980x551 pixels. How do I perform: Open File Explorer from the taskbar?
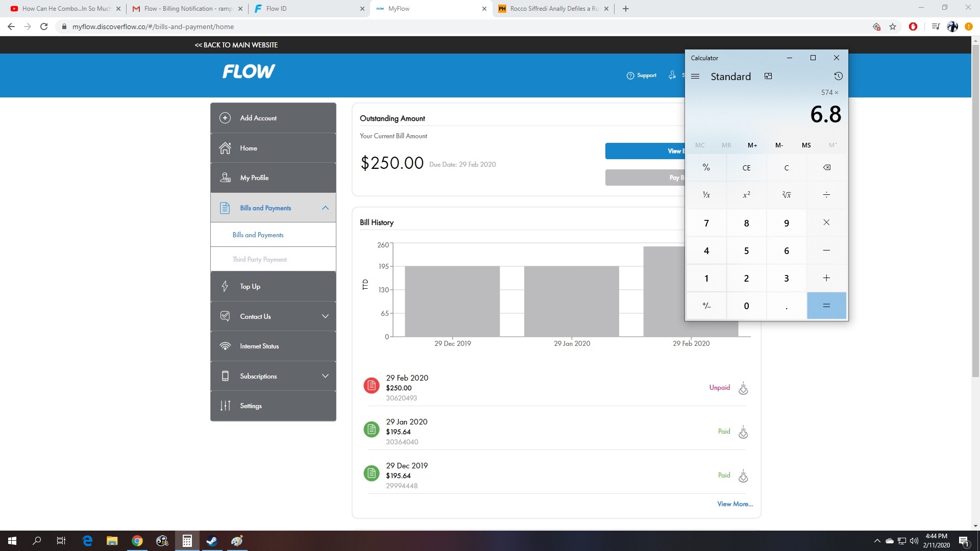112,541
